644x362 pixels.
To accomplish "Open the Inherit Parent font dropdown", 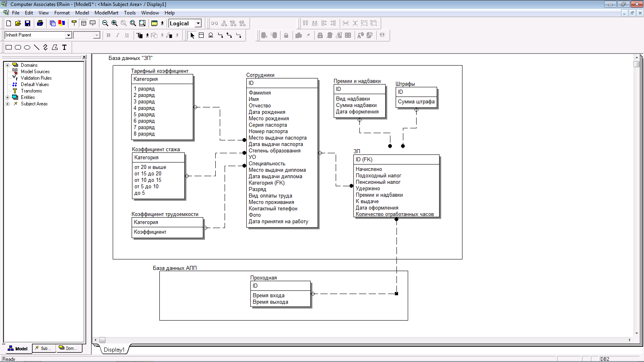I will click(68, 35).
